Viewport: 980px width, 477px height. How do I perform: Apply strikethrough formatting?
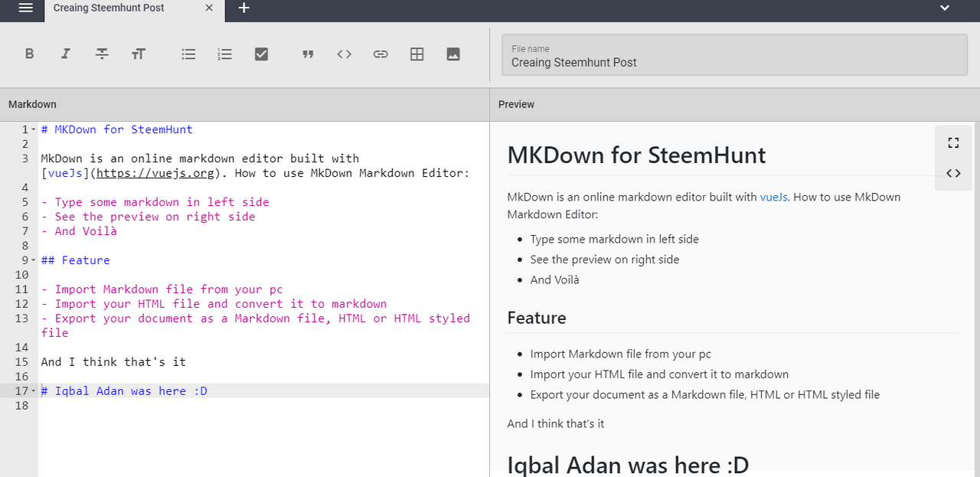(x=102, y=54)
